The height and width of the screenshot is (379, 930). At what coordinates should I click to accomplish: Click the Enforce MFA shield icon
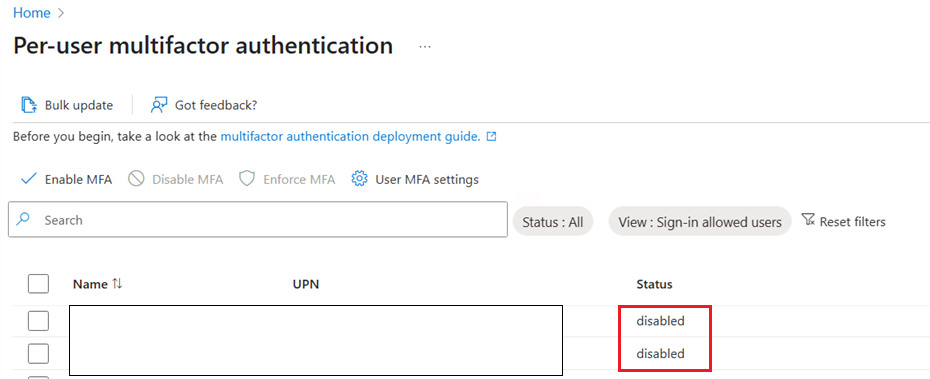click(247, 179)
